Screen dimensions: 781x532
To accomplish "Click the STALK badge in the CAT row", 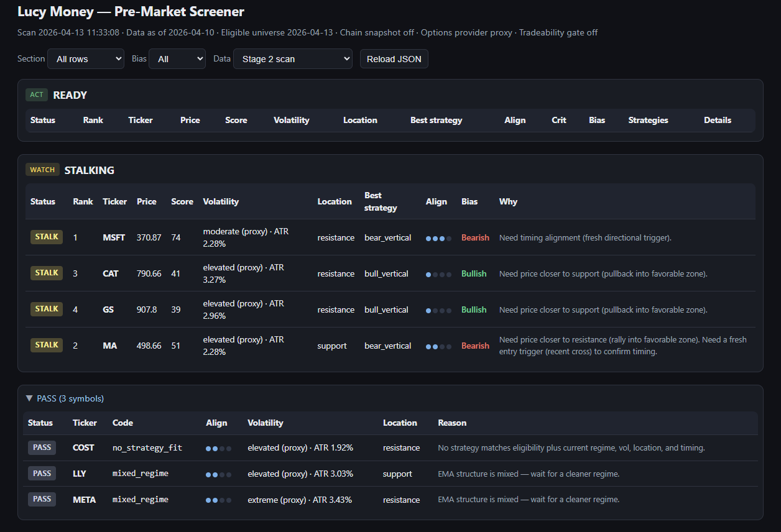I will [x=47, y=273].
